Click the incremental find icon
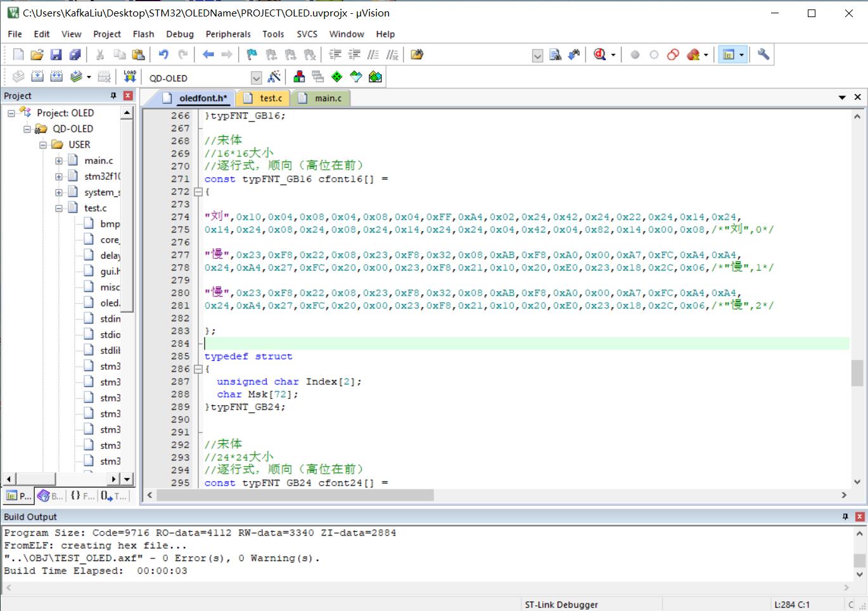868x611 pixels. pyautogui.click(x=574, y=55)
